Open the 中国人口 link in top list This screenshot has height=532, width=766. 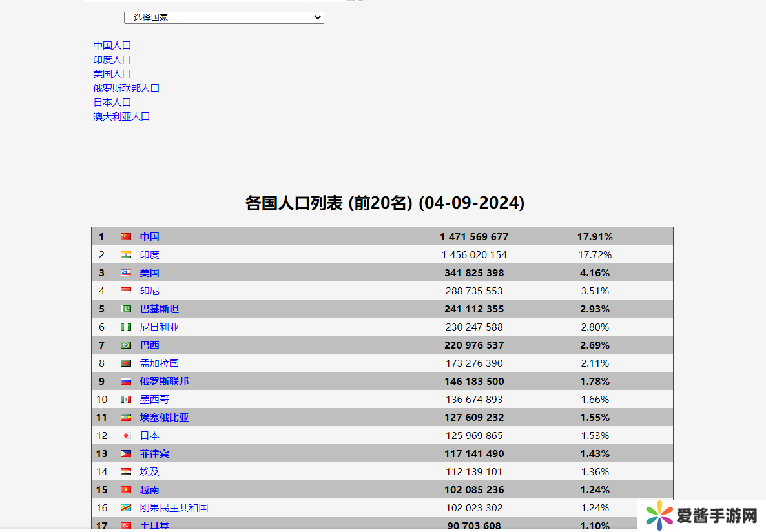point(112,46)
